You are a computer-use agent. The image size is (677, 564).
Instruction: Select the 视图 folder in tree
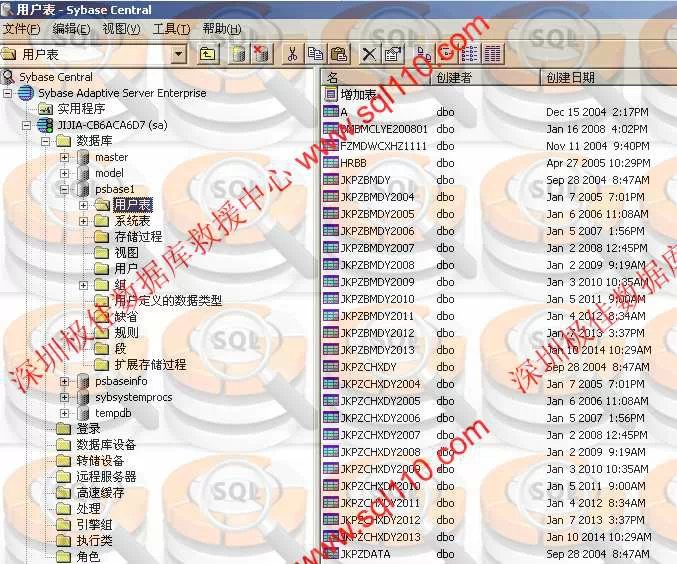click(x=127, y=253)
